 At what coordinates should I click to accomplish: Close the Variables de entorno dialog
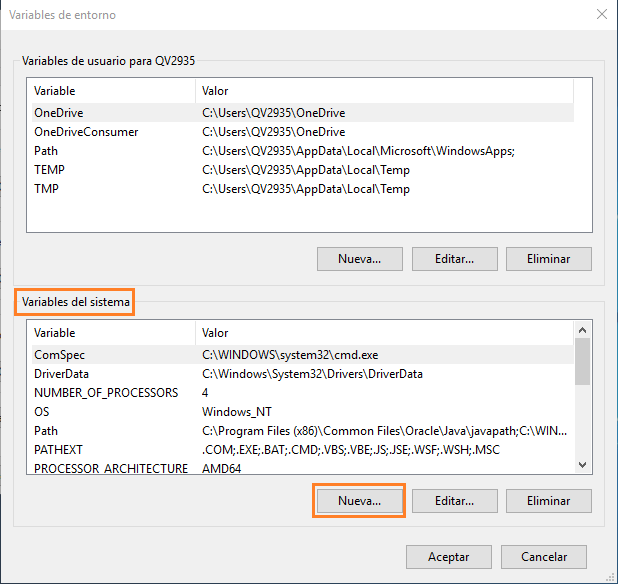point(600,15)
